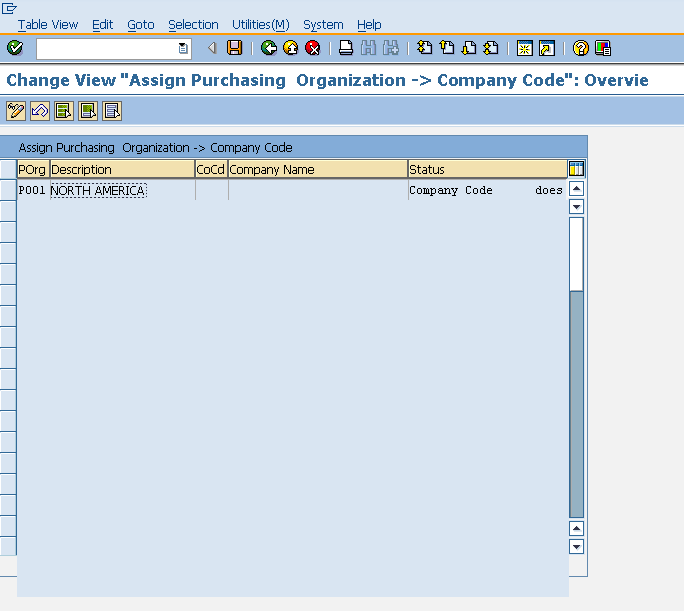This screenshot has width=684, height=611.
Task: Click the CoCd field for P001
Action: 212,191
